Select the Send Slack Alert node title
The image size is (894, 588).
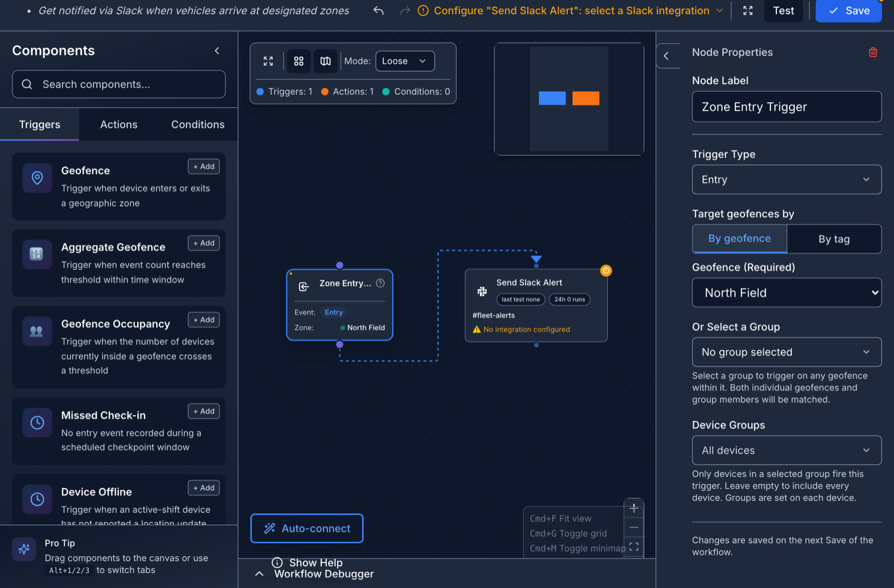coord(529,283)
